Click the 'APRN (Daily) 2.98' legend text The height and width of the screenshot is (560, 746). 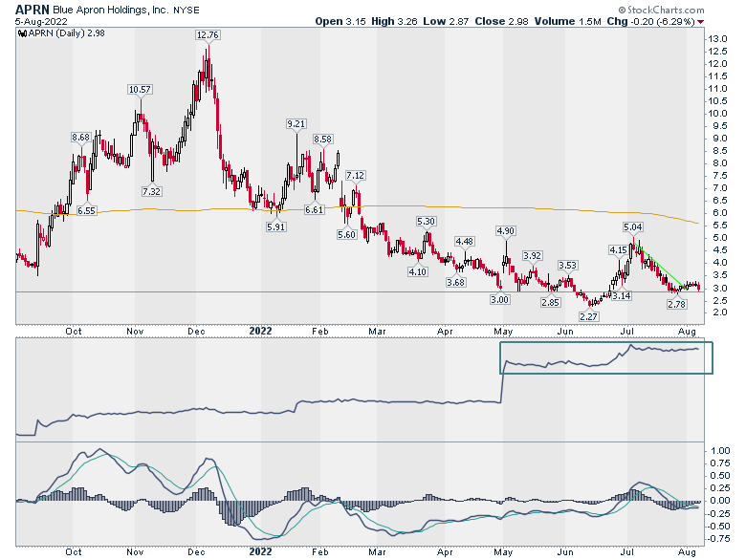[67, 33]
